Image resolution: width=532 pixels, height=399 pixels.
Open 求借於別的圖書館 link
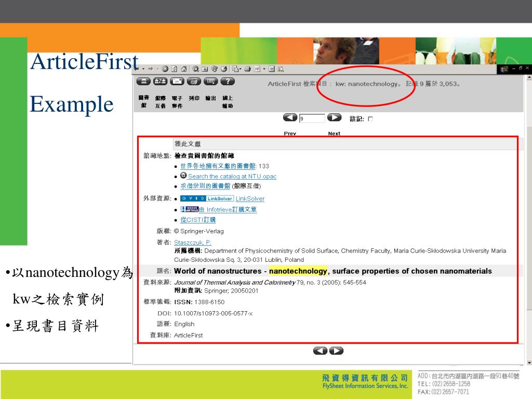(205, 186)
